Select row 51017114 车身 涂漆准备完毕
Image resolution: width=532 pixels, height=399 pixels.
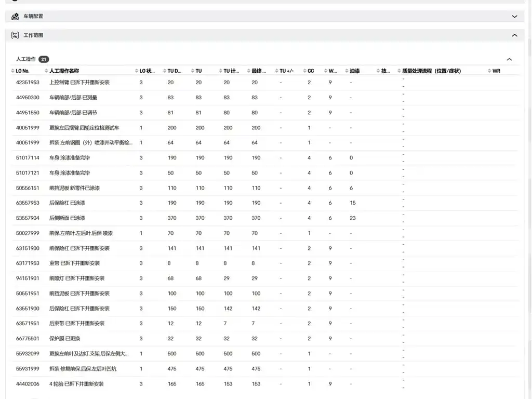[x=265, y=158]
